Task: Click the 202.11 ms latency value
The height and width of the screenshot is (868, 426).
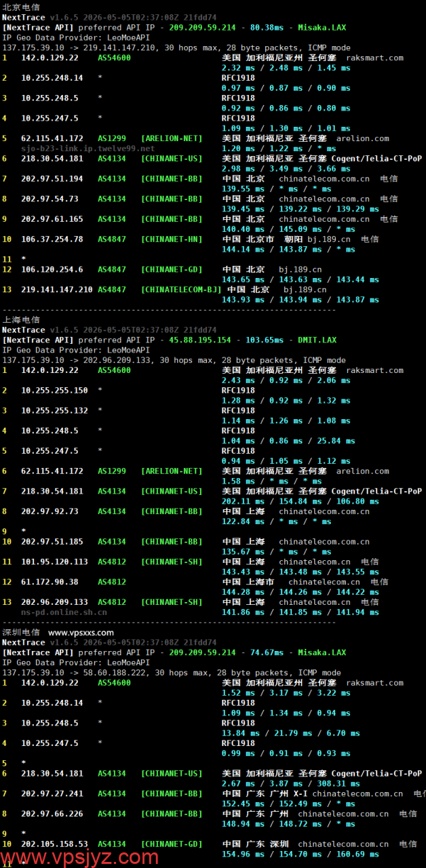Action: (243, 501)
